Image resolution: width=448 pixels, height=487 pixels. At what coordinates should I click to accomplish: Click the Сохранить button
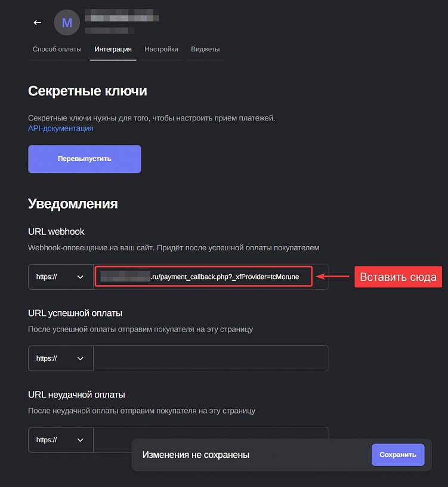click(x=397, y=454)
